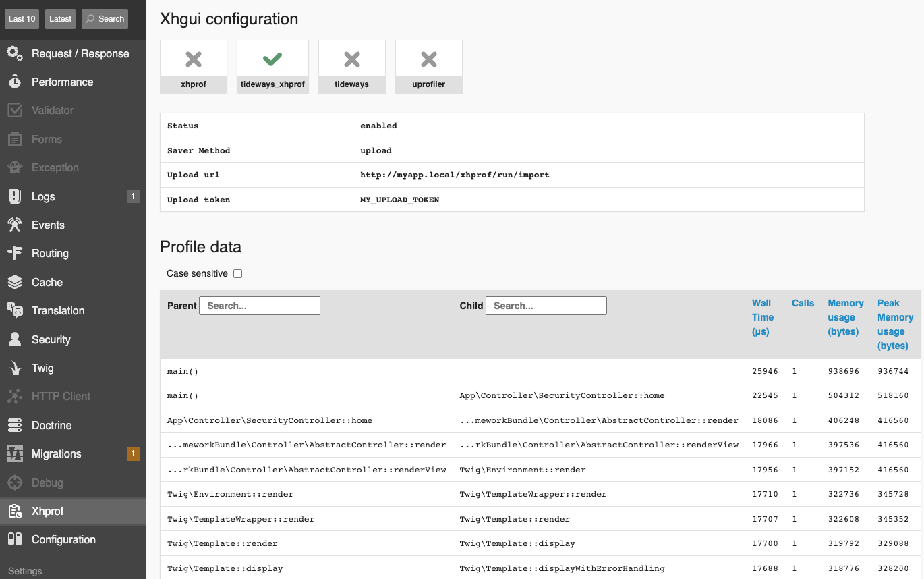
Task: Open the Events panel
Action: (x=73, y=225)
